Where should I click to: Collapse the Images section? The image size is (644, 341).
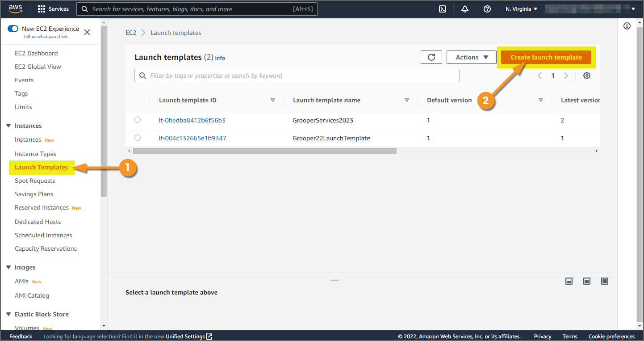8,267
